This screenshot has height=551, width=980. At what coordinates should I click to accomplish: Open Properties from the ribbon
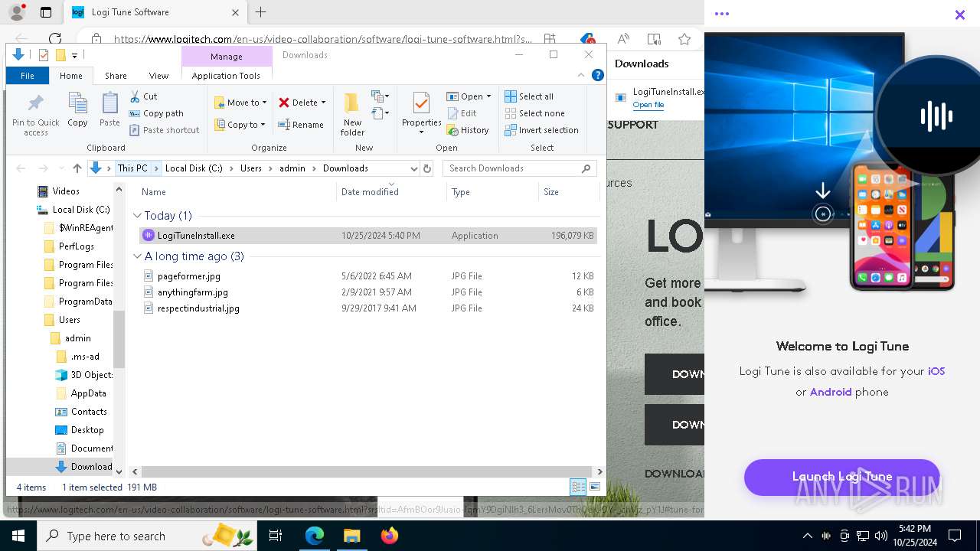point(421,113)
